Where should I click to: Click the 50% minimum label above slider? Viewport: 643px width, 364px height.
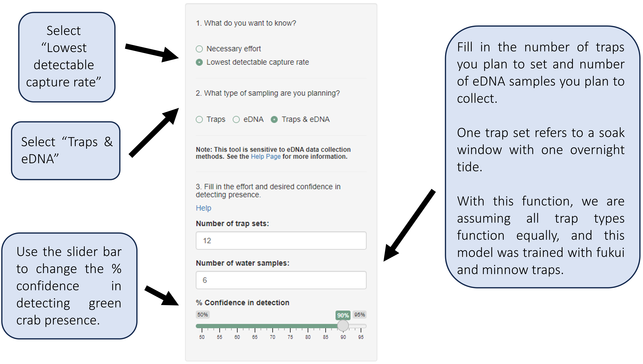point(203,314)
